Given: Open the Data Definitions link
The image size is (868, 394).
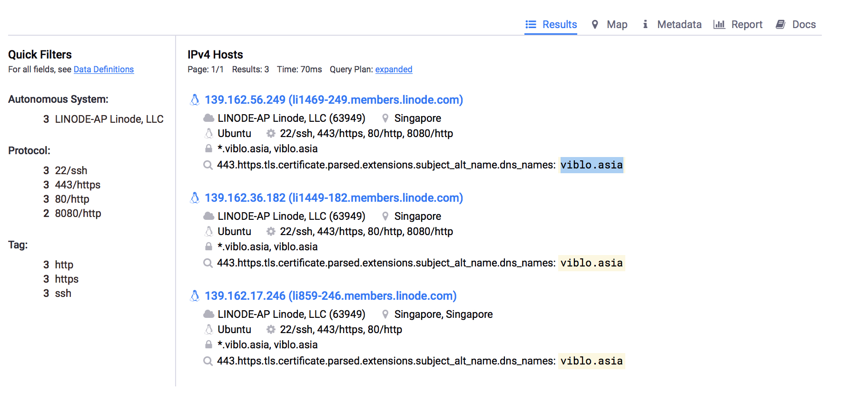Looking at the screenshot, I should (104, 69).
